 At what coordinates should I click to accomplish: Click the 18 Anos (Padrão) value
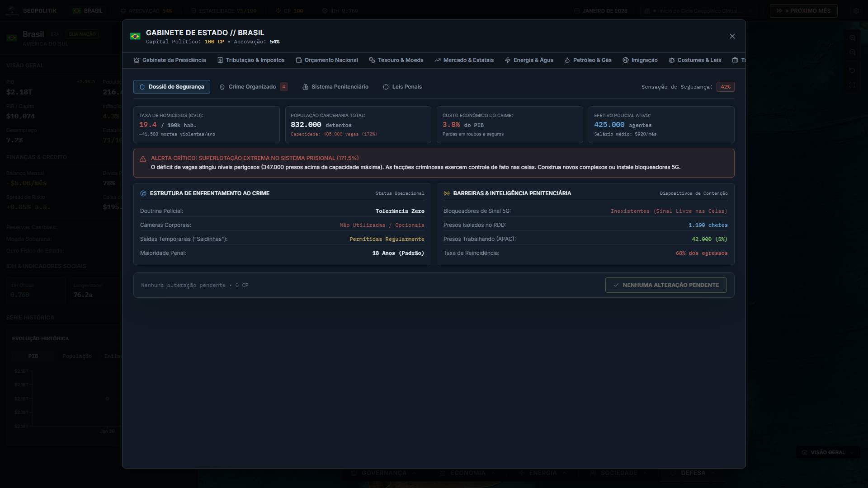coord(398,253)
